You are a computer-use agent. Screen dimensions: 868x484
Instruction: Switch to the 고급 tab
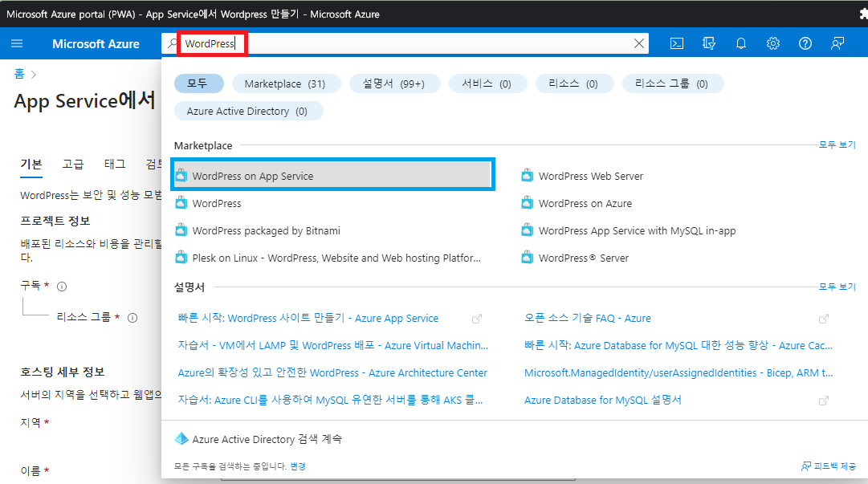tap(72, 165)
